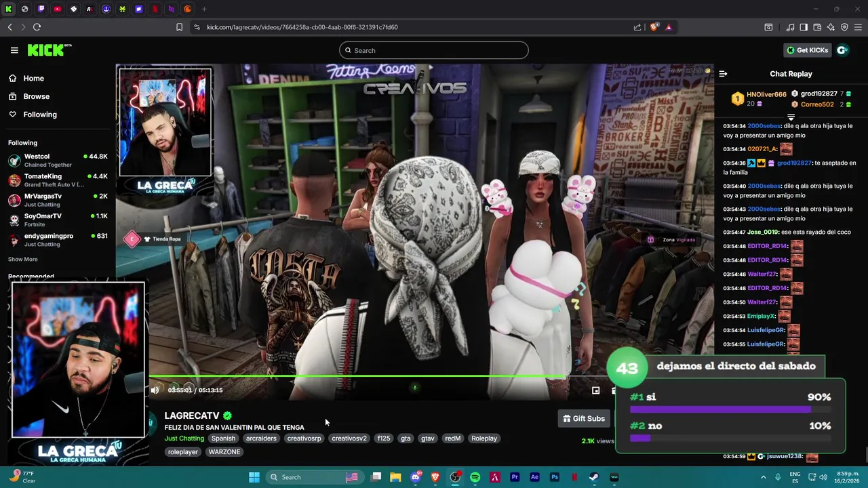Screen dimensions: 868x488
Task: Select the gtav tag
Action: [x=427, y=439]
